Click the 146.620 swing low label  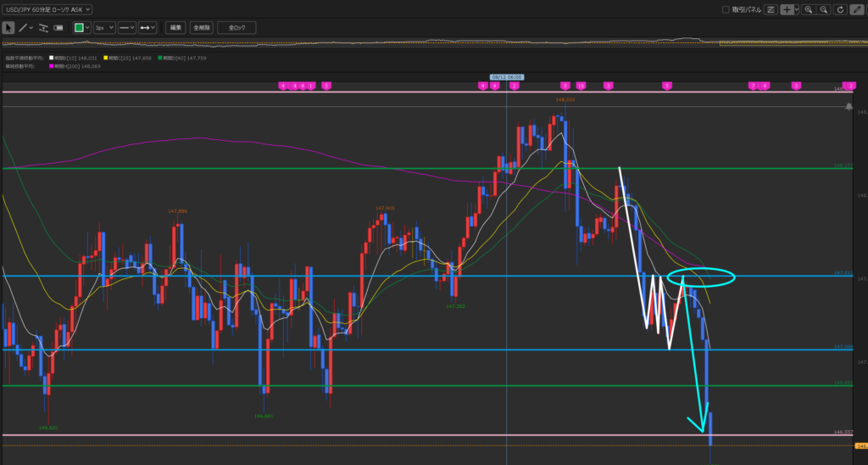48,428
